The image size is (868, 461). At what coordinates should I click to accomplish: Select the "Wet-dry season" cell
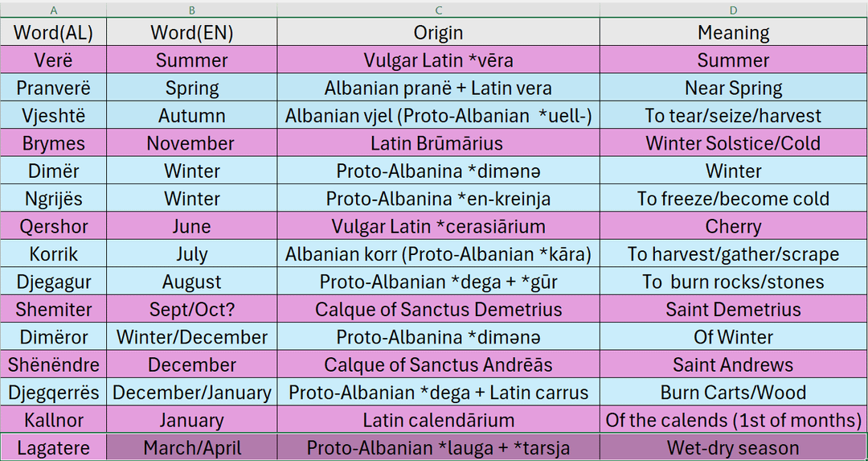tap(733, 448)
